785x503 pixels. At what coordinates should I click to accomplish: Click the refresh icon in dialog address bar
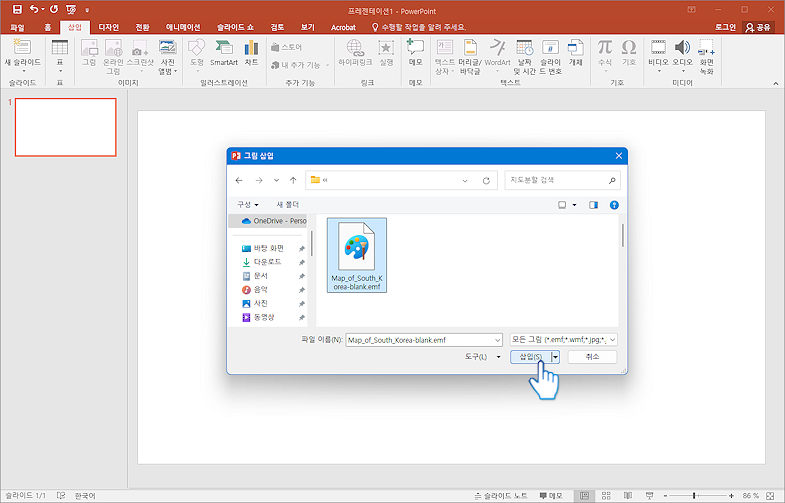pos(486,181)
